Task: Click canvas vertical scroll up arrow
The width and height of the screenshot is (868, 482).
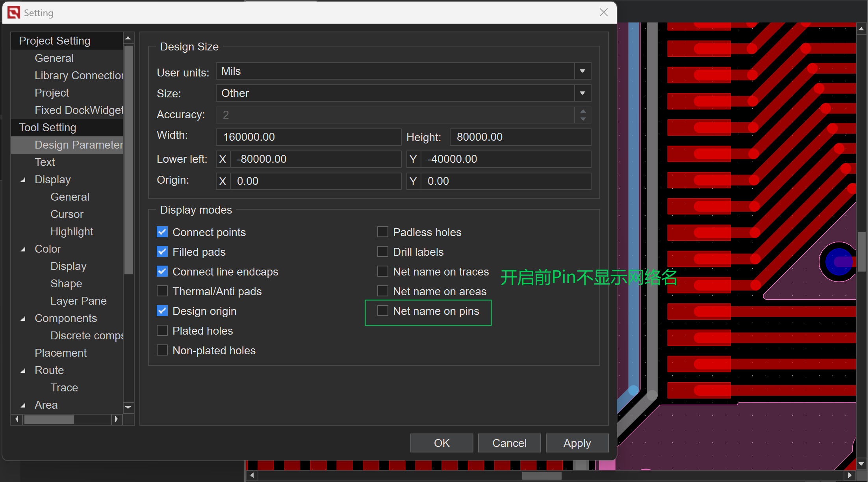Action: [x=861, y=29]
